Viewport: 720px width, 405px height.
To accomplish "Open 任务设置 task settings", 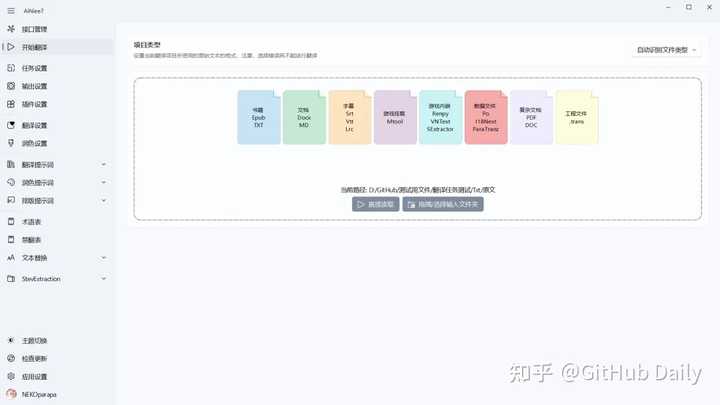I will 56,68.
